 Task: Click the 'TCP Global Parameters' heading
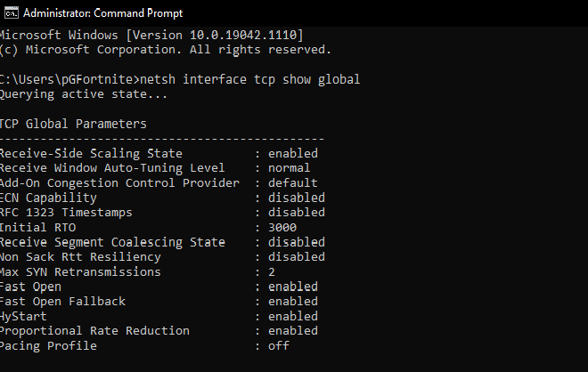[x=74, y=124]
